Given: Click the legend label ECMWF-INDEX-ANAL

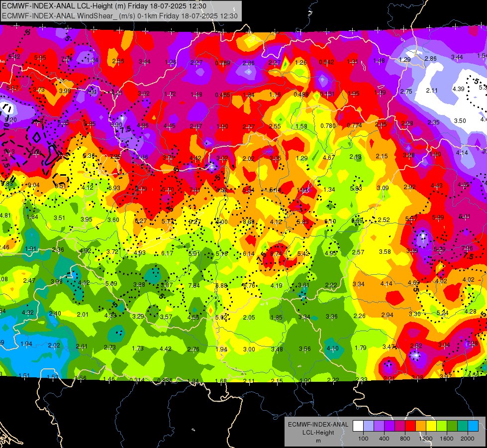Looking at the screenshot, I should (x=318, y=425).
